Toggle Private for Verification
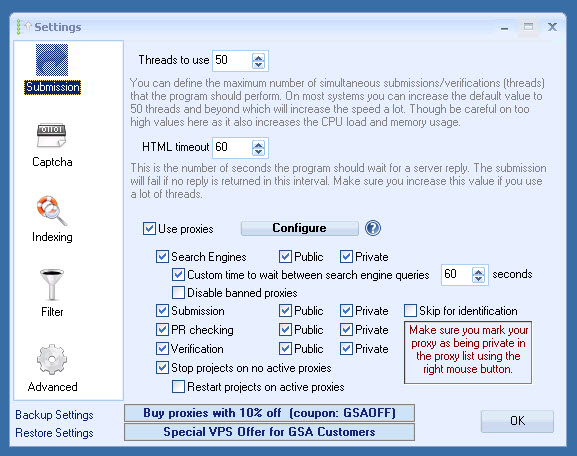This screenshot has width=577, height=456. (346, 349)
